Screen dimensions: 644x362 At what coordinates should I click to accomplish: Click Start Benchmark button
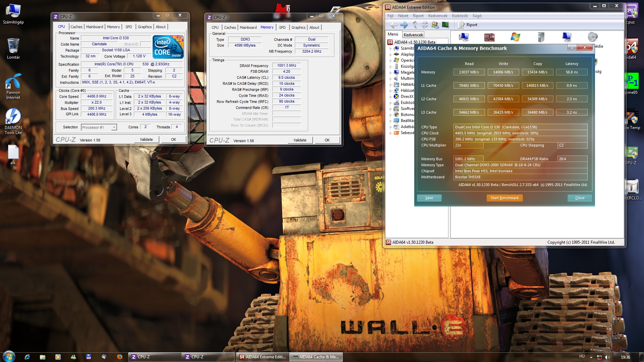click(504, 198)
